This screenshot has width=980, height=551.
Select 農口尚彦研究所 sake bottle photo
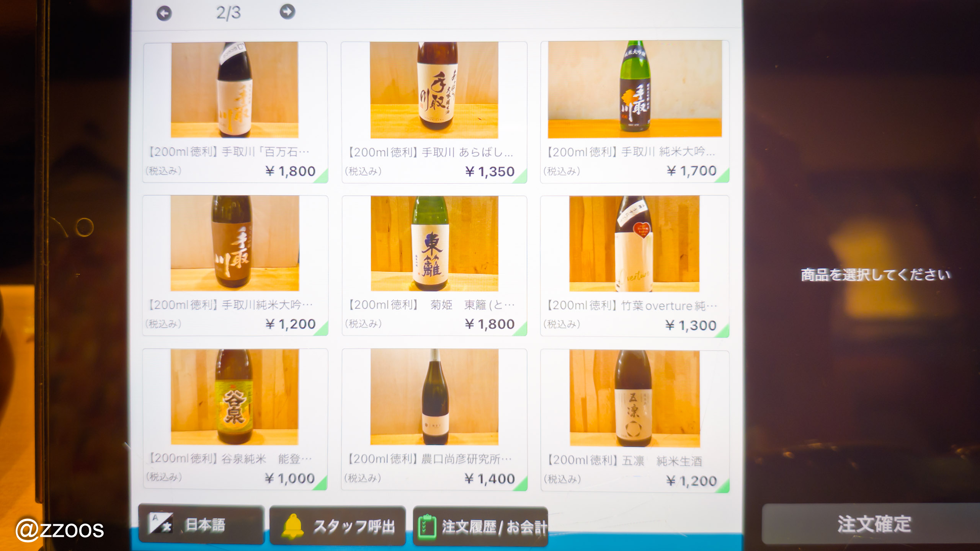click(x=434, y=397)
